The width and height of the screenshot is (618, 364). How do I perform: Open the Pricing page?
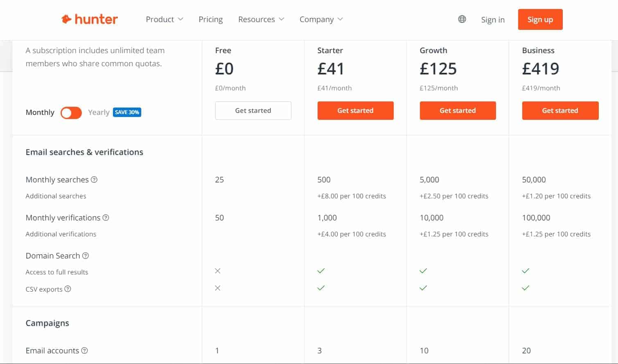coord(211,19)
